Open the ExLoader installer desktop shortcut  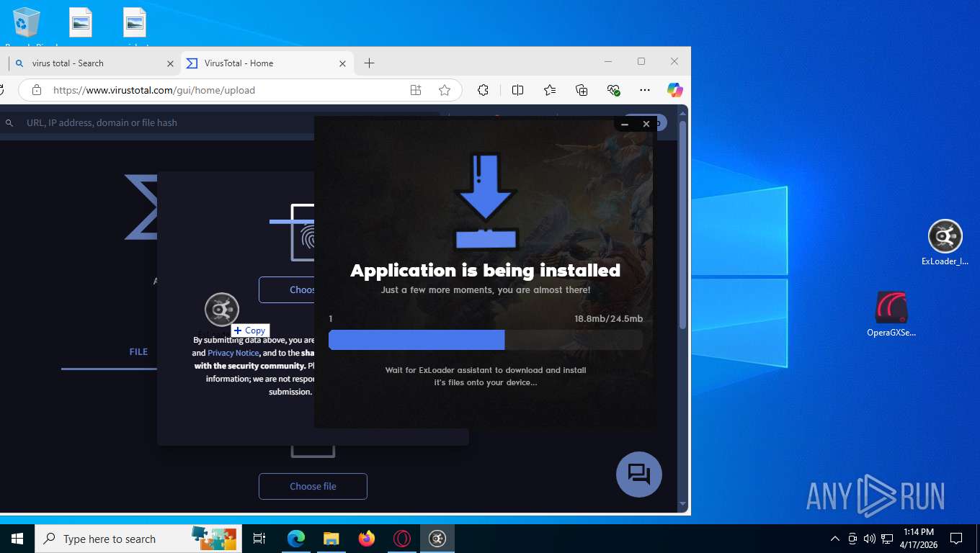[945, 243]
